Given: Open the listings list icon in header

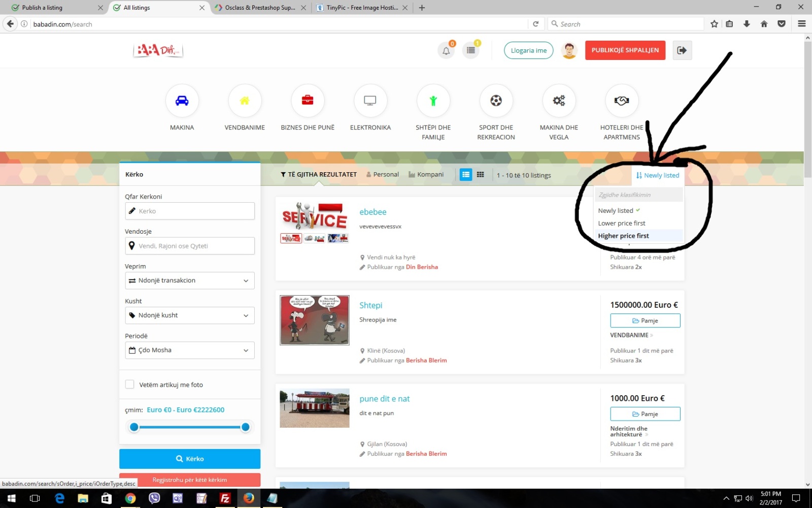Looking at the screenshot, I should tap(471, 50).
